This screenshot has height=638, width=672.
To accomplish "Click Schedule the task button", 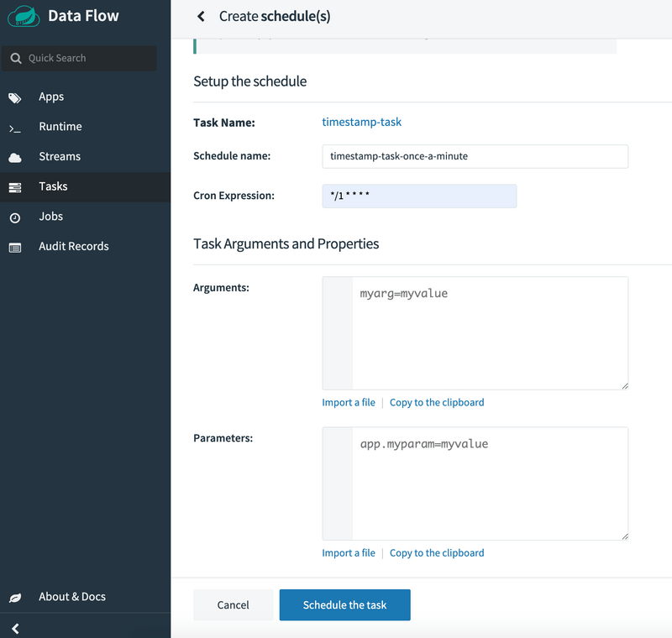I will click(344, 604).
